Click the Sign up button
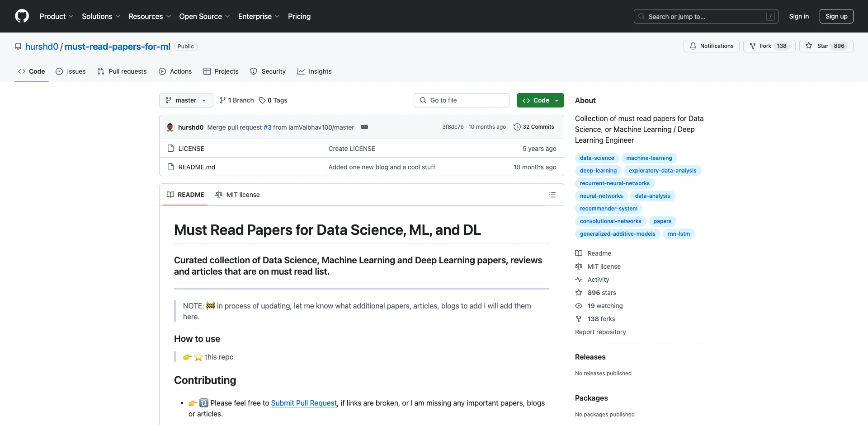The height and width of the screenshot is (425, 868). point(836,16)
